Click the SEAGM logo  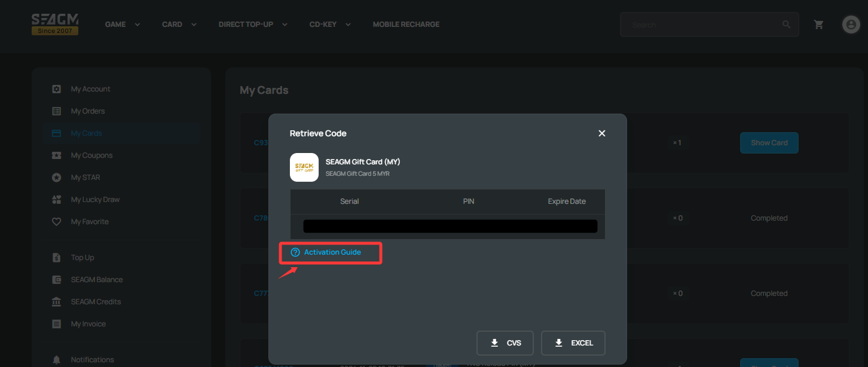pos(55,24)
